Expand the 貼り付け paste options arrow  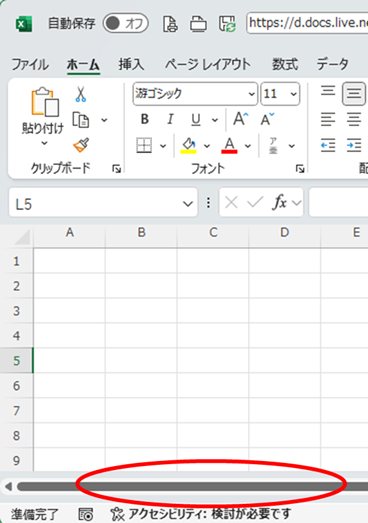point(44,143)
